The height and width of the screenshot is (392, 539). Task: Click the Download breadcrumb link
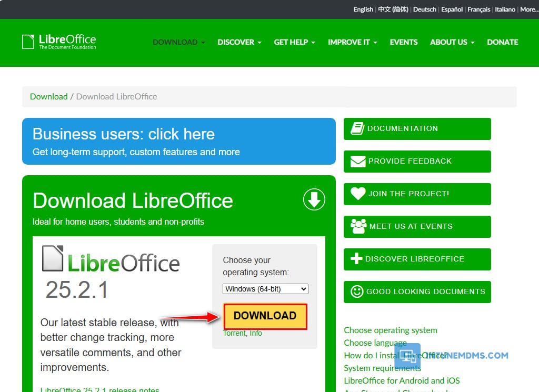click(x=49, y=96)
